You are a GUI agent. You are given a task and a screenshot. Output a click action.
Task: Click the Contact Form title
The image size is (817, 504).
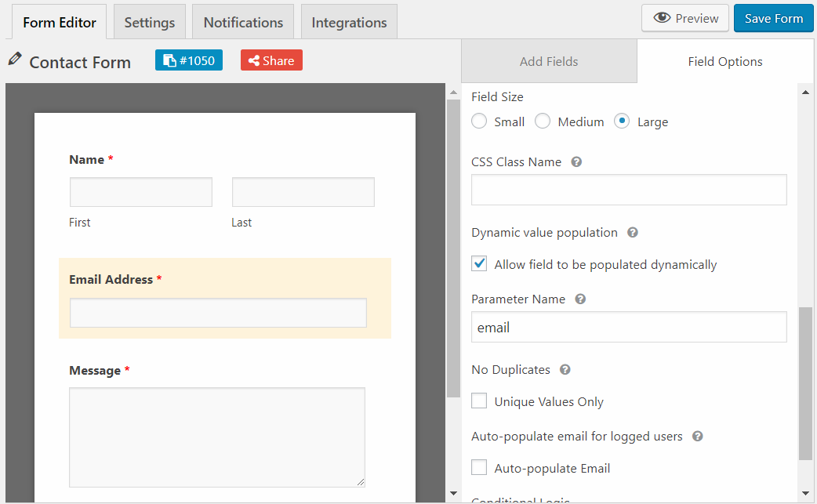pos(80,63)
